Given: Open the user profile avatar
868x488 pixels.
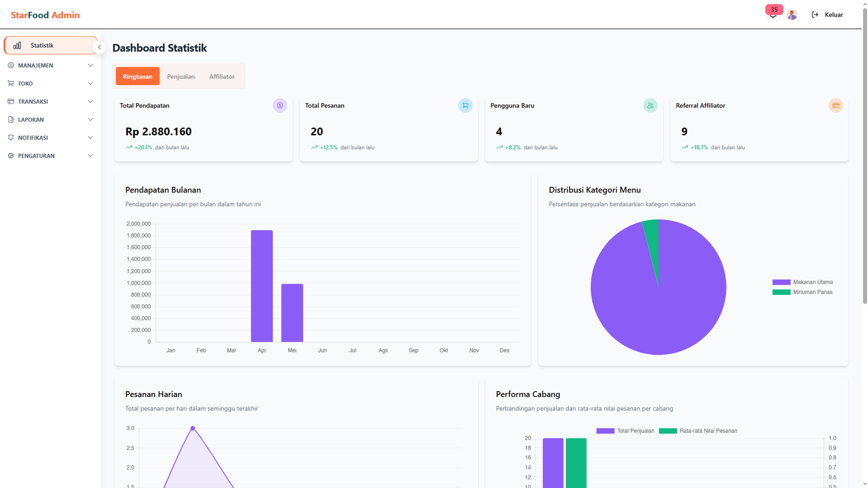Looking at the screenshot, I should 792,15.
